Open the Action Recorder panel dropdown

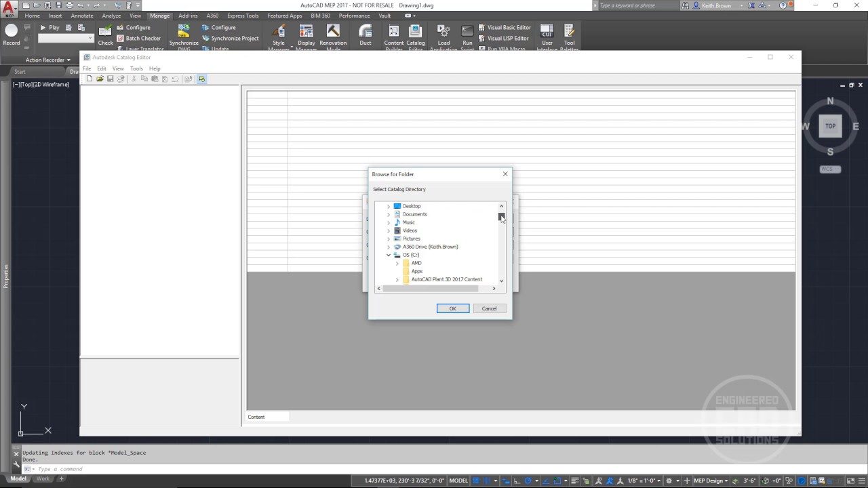pyautogui.click(x=47, y=60)
